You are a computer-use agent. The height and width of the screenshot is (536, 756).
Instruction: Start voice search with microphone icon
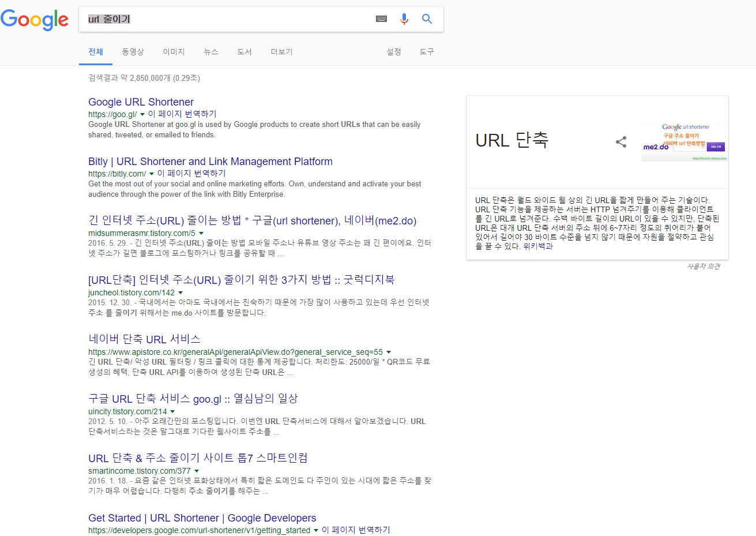point(404,19)
